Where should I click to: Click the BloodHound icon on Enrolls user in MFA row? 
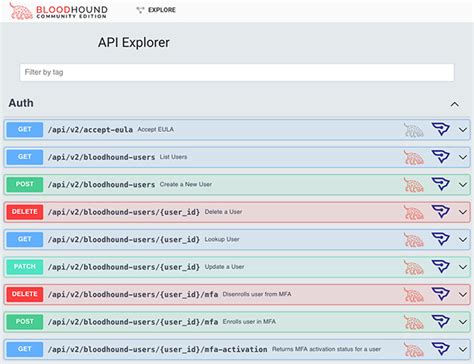(414, 322)
